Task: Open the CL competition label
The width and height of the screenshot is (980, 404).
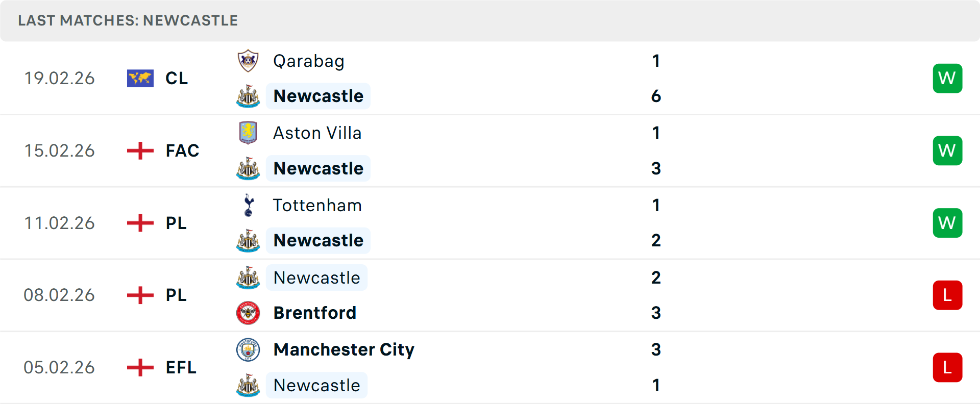Action: coord(177,78)
